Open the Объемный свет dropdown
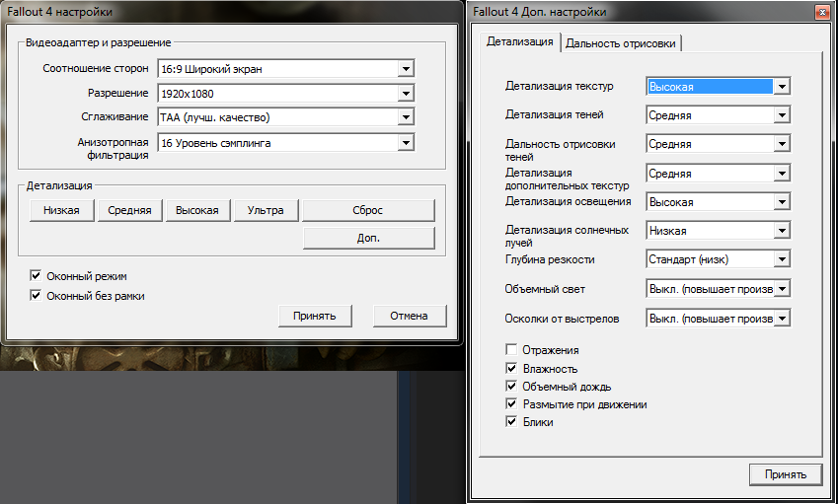Screen dimensions: 838x504 point(718,289)
